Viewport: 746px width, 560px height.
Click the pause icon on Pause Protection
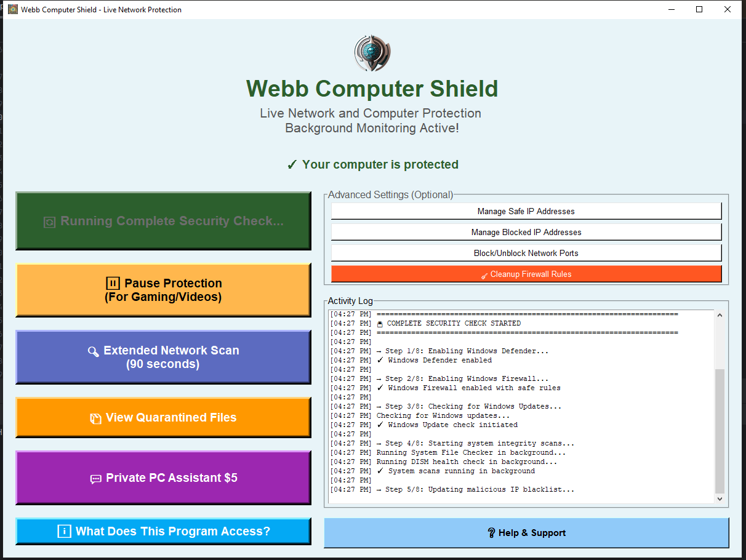click(x=113, y=283)
